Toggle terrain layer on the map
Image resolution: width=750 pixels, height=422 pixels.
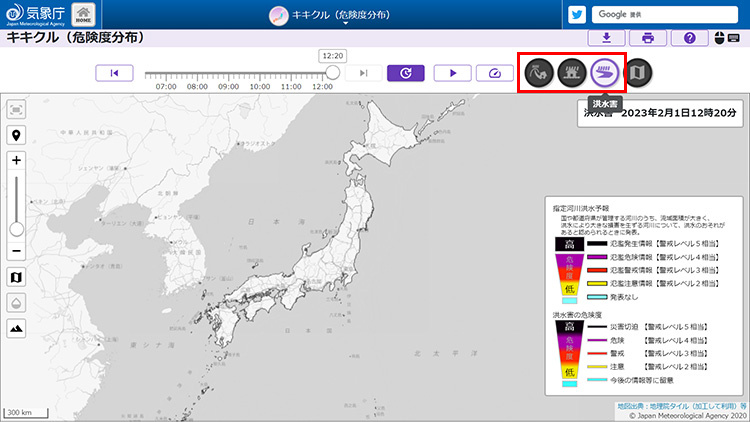[x=17, y=328]
